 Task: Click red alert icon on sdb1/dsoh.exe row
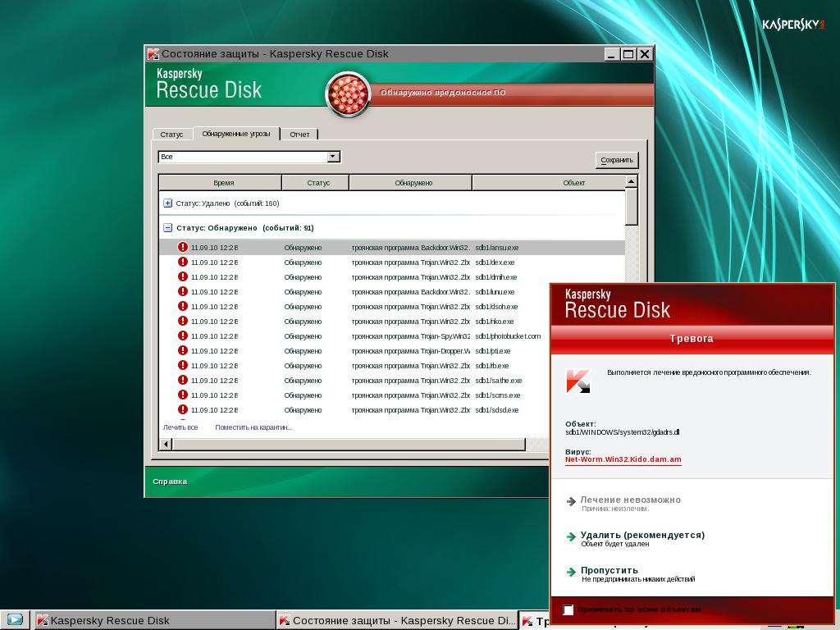[183, 306]
